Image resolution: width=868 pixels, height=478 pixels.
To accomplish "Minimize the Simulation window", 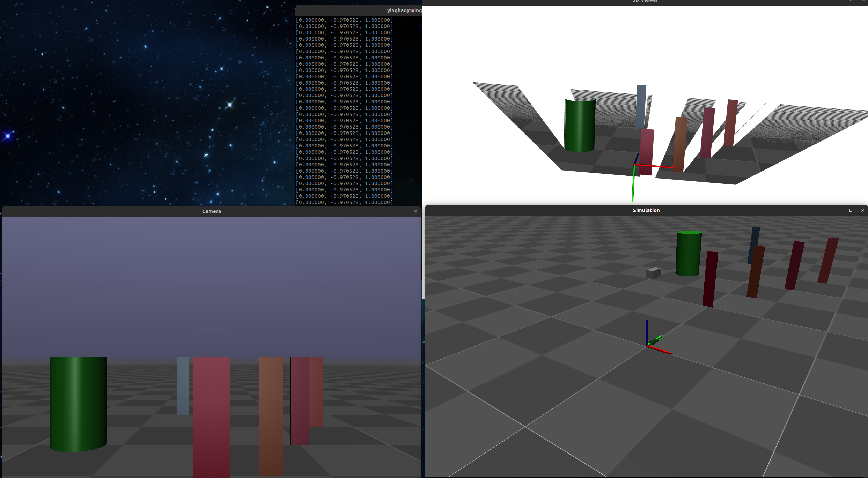I will [839, 210].
